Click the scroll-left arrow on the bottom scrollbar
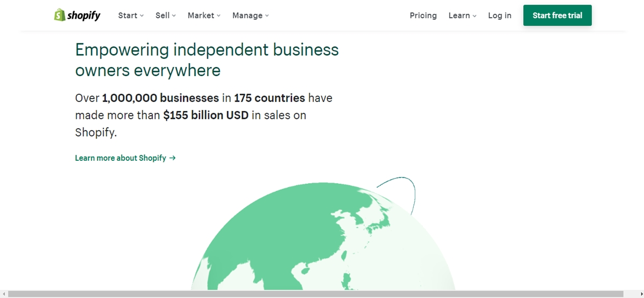The image size is (644, 298). click(x=4, y=294)
